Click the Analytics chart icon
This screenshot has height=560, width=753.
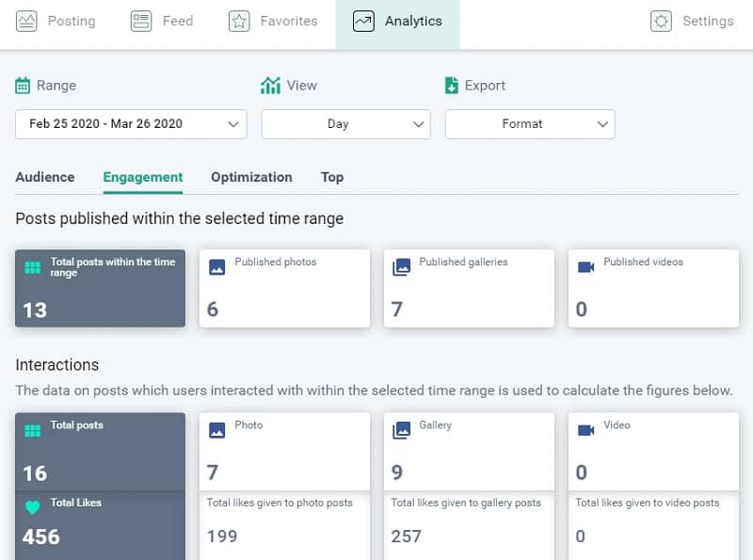(x=362, y=20)
